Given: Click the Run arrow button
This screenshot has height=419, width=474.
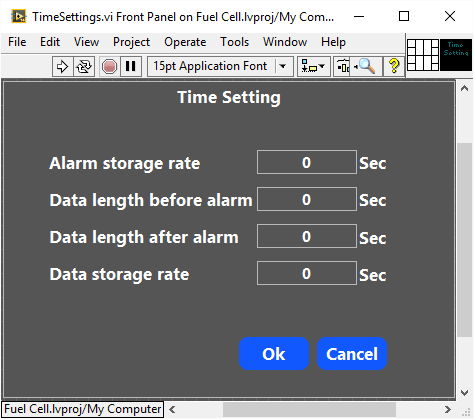Looking at the screenshot, I should coord(62,66).
